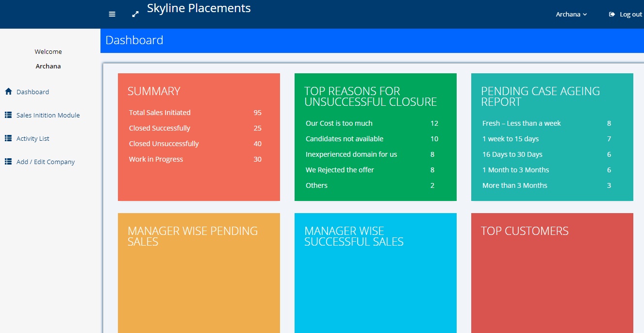Viewport: 644px width, 333px height.
Task: Click the SUMMARY card heading
Action: pos(154,91)
